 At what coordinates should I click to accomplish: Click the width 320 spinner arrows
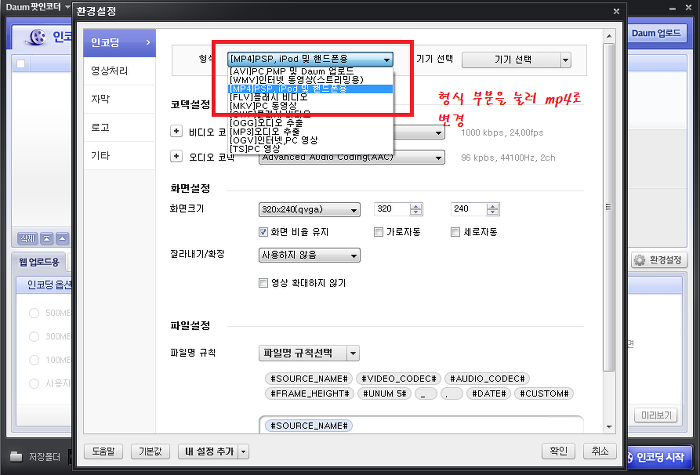click(x=416, y=209)
